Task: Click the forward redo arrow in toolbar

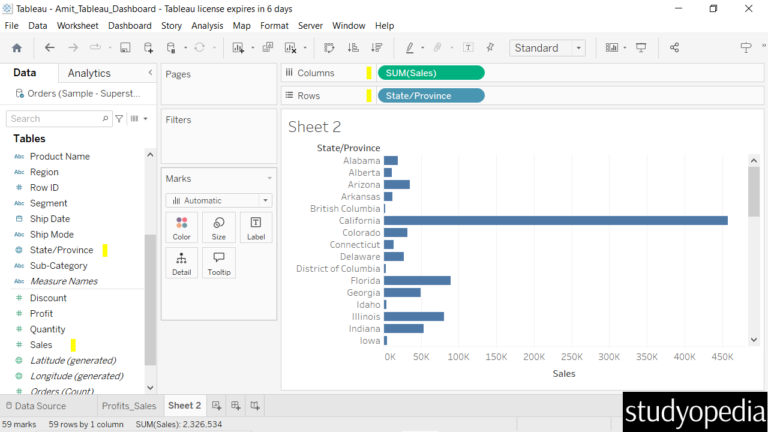Action: 73,48
